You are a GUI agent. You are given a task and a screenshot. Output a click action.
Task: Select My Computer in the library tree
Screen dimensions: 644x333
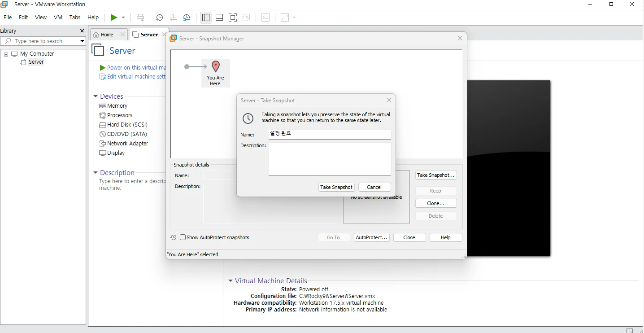click(37, 54)
